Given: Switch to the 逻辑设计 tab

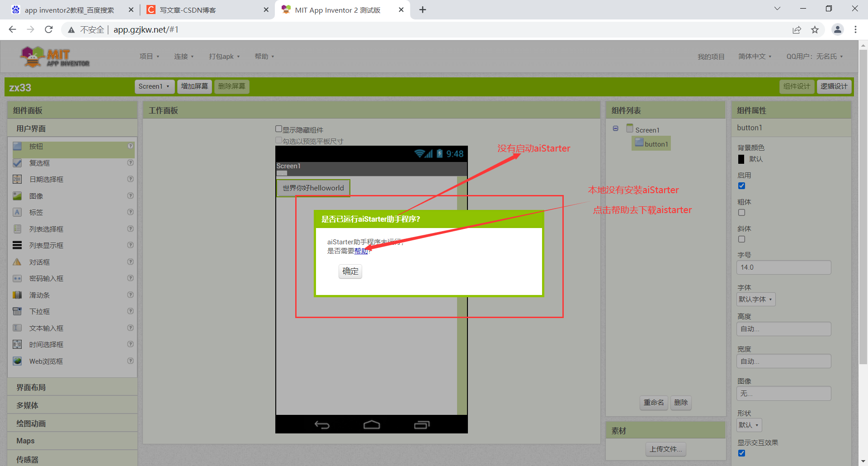Looking at the screenshot, I should tap(834, 86).
